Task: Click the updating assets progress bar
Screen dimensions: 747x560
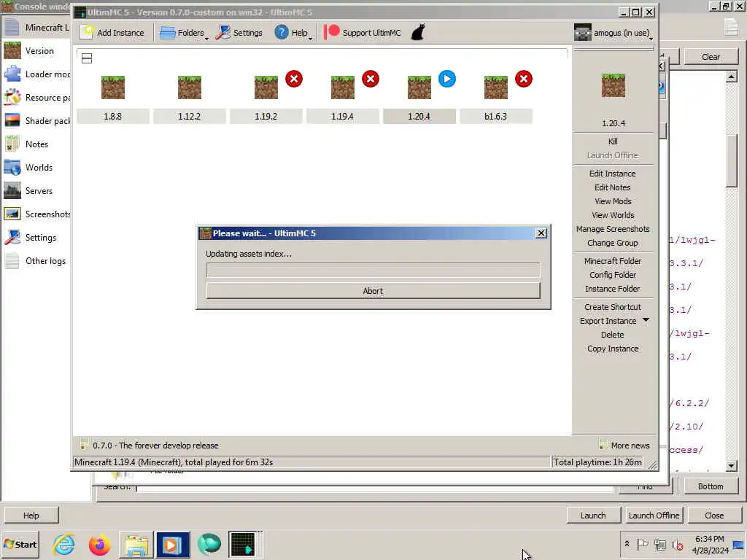Action: coord(373,270)
